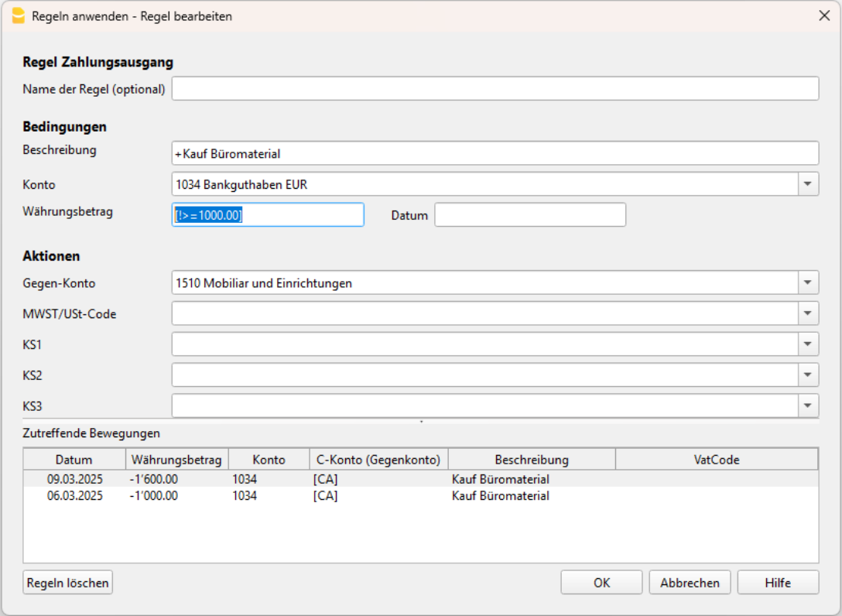Click the Beschreibung column header in table
The image size is (842, 616).
(x=532, y=460)
